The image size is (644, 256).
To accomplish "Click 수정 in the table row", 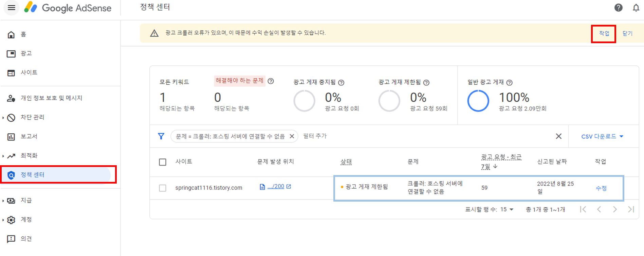I will coord(601,188).
